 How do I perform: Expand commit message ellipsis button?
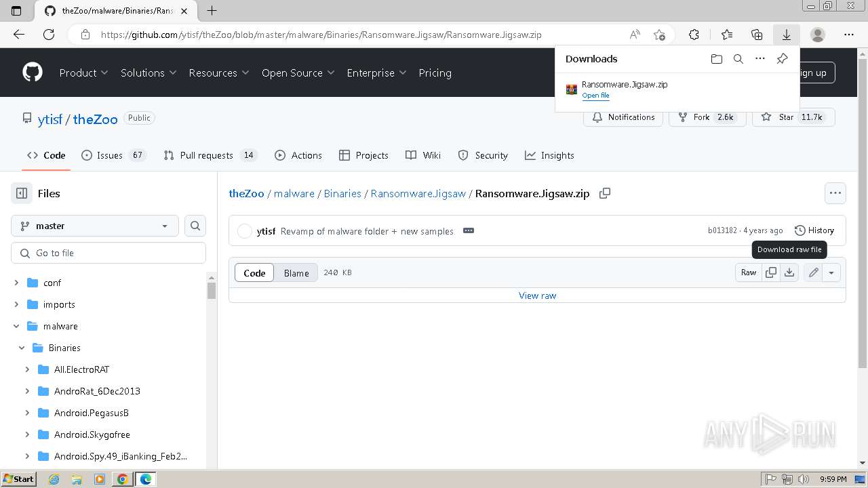[x=469, y=230]
